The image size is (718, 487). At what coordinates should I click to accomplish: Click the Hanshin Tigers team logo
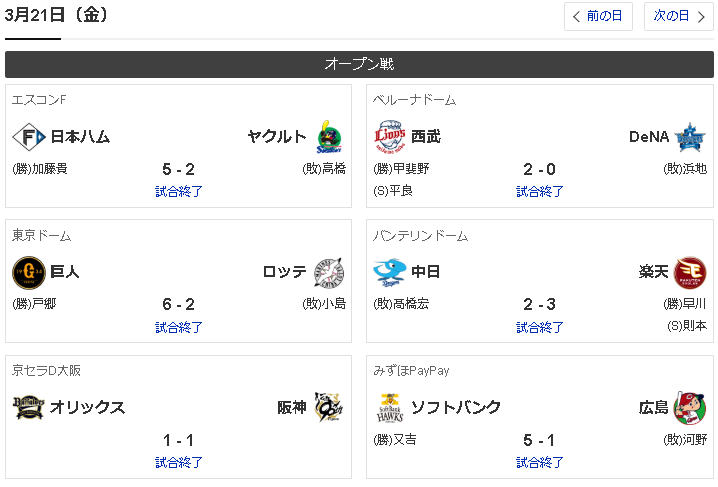click(329, 407)
